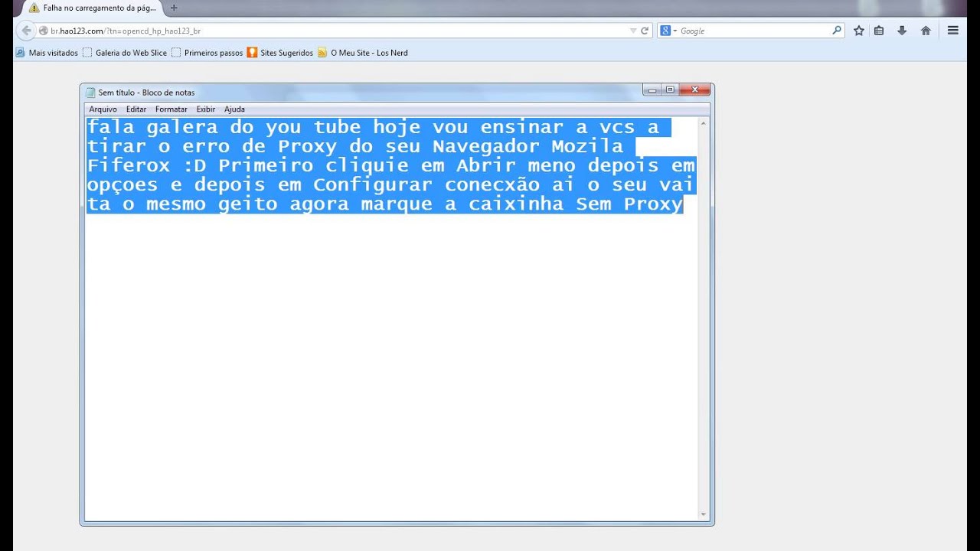980x551 pixels.
Task: Click the address bar URL field
Action: (337, 31)
